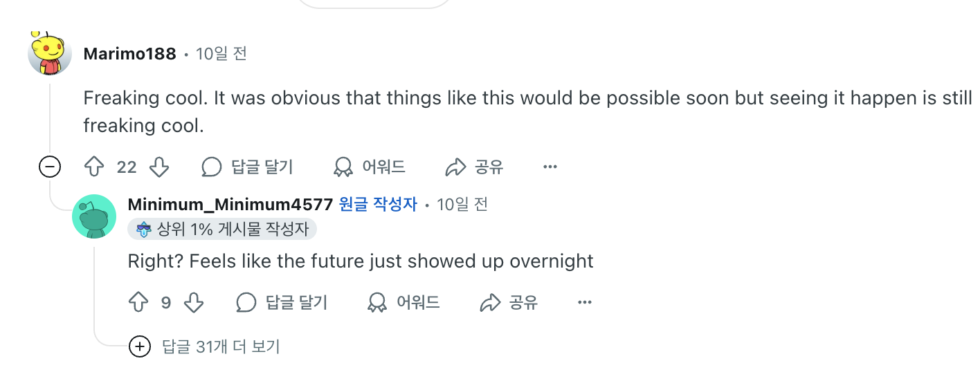The height and width of the screenshot is (372, 980).
Task: Open more options for Minimum_Minimum4577's reply
Action: (585, 302)
